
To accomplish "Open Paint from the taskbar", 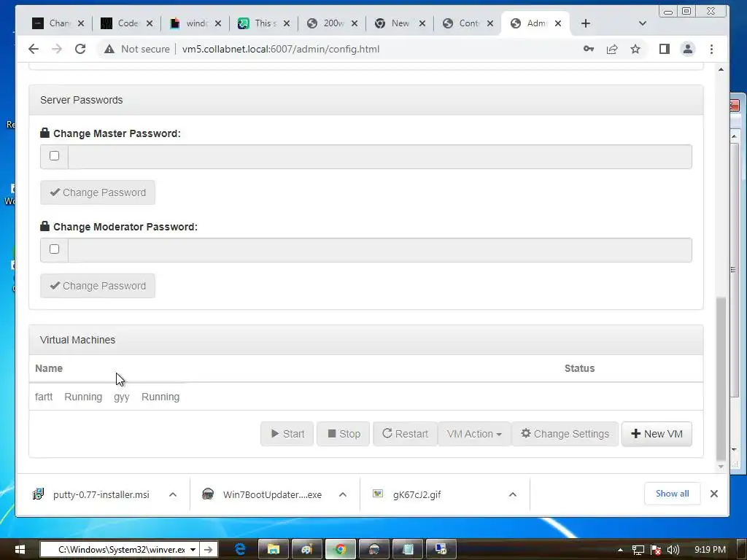I will coord(307,550).
